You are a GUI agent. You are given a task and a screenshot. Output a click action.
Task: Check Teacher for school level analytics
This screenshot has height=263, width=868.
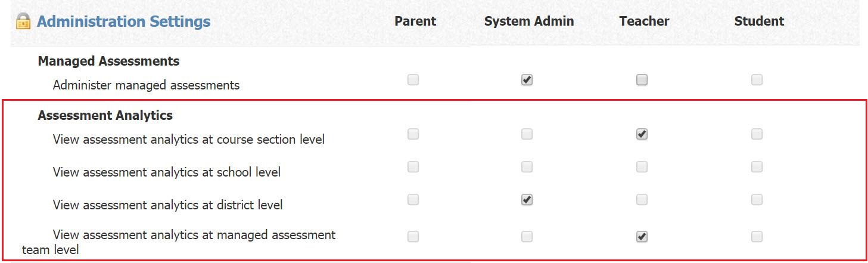642,167
